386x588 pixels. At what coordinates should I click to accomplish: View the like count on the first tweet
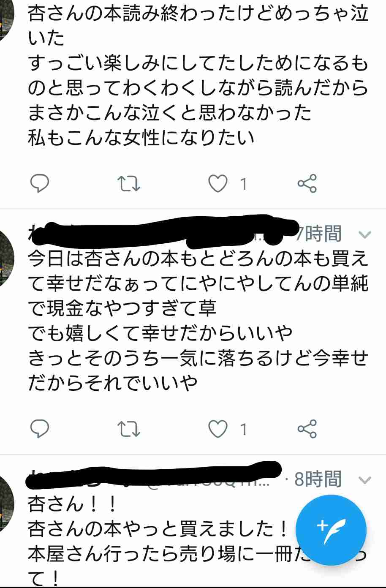pyautogui.click(x=243, y=184)
